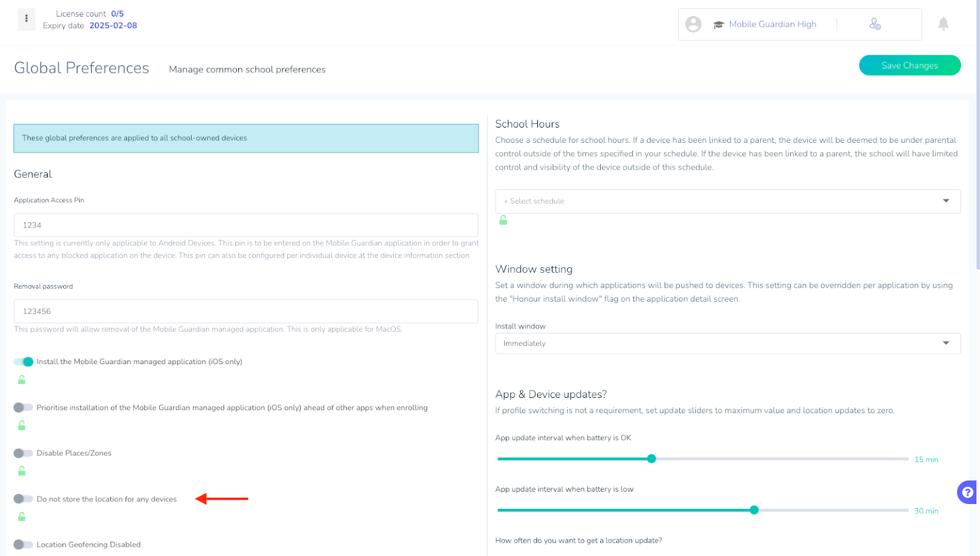Open the three-dot sidebar menu icon
This screenshot has width=980, height=556.
(26, 18)
